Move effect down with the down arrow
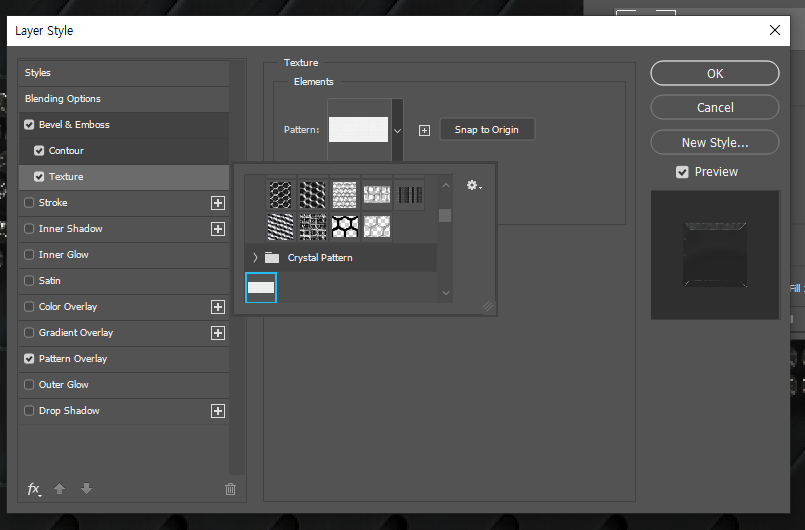 click(86, 489)
